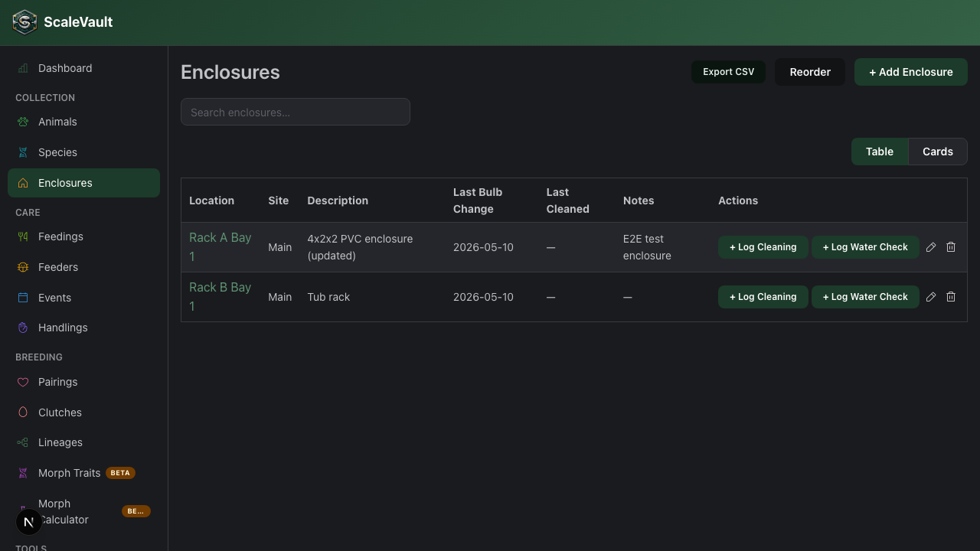Open the Dashboard from the sidebar icon
The width and height of the screenshot is (980, 551).
tap(23, 68)
